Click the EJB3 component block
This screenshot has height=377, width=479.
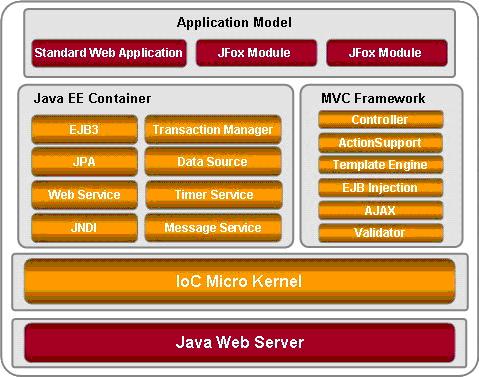[x=84, y=129]
